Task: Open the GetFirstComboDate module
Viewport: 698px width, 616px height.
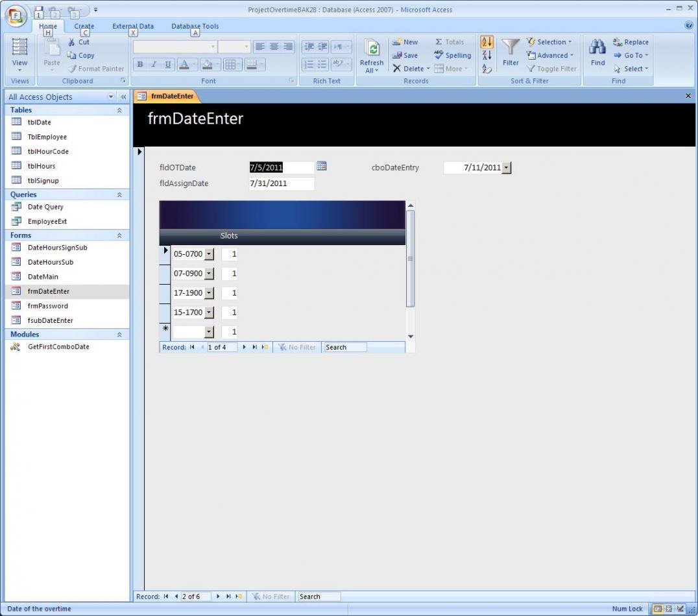Action: coord(58,347)
